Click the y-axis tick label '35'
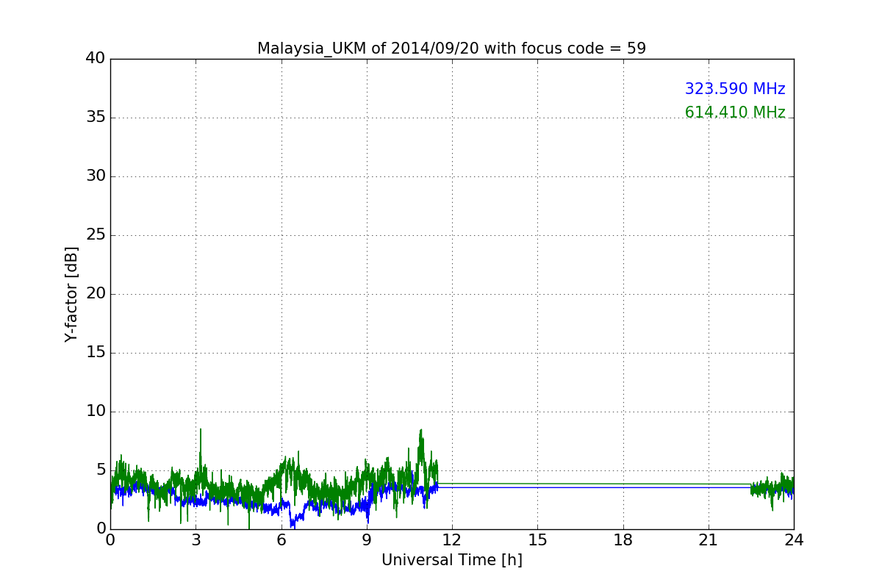This screenshot has height=588, width=882. pyautogui.click(x=96, y=118)
